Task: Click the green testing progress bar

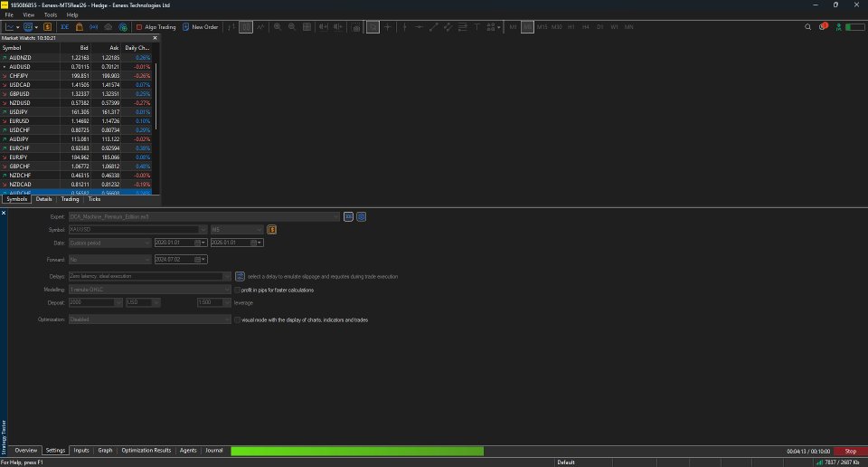Action: click(357, 451)
